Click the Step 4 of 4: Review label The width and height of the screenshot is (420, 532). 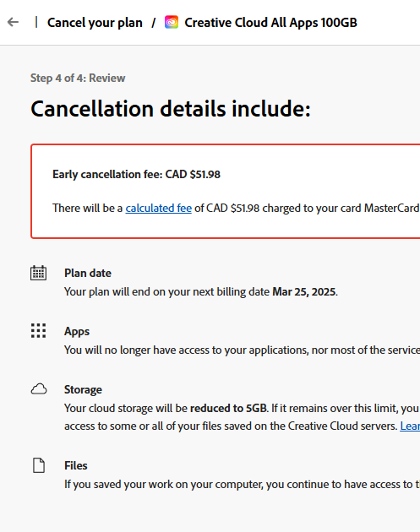[x=78, y=78]
